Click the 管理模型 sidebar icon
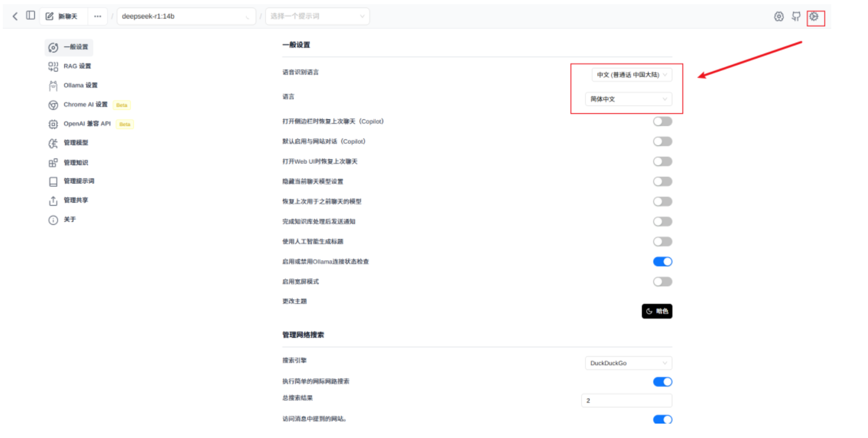The width and height of the screenshot is (868, 438). click(x=53, y=143)
